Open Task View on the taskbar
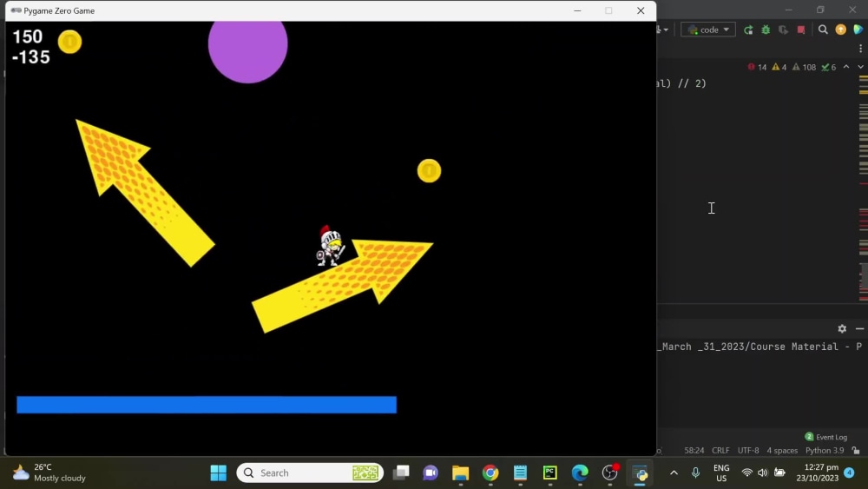This screenshot has height=489, width=868. pyautogui.click(x=401, y=473)
